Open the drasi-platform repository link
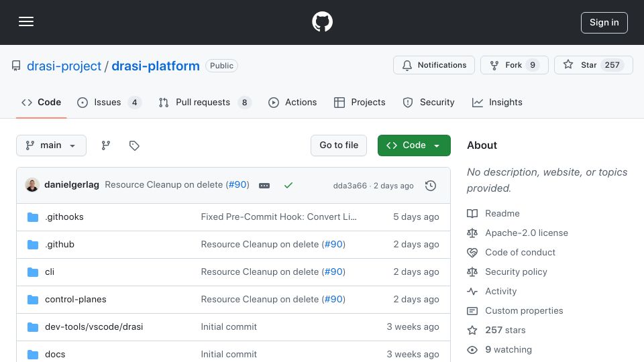This screenshot has width=644, height=362. (156, 66)
